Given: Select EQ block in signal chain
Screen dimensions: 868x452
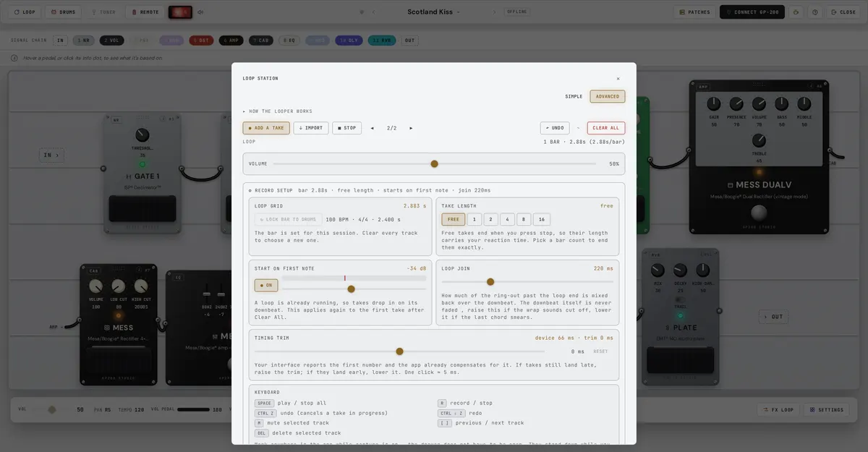Looking at the screenshot, I should coord(289,40).
